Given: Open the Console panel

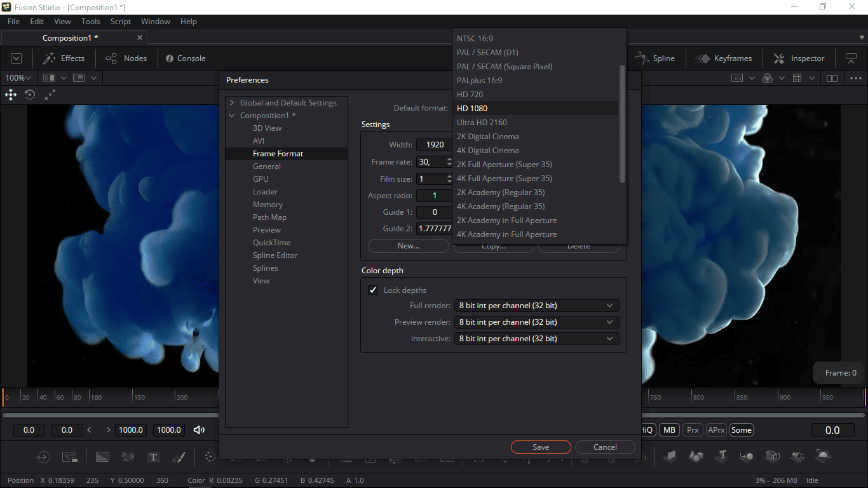Looking at the screenshot, I should point(186,58).
